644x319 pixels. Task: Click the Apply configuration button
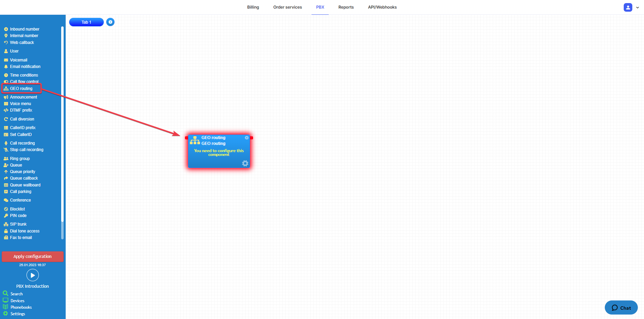(x=33, y=257)
